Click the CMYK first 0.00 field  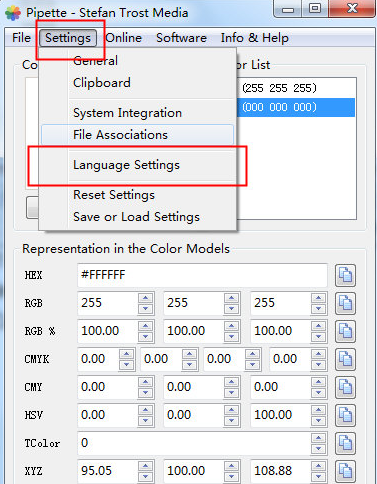click(x=98, y=359)
